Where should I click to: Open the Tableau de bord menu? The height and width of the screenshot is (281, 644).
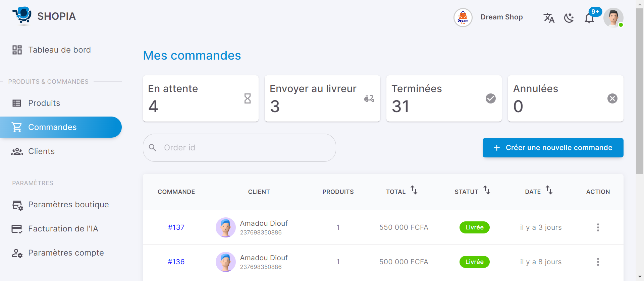coord(59,50)
